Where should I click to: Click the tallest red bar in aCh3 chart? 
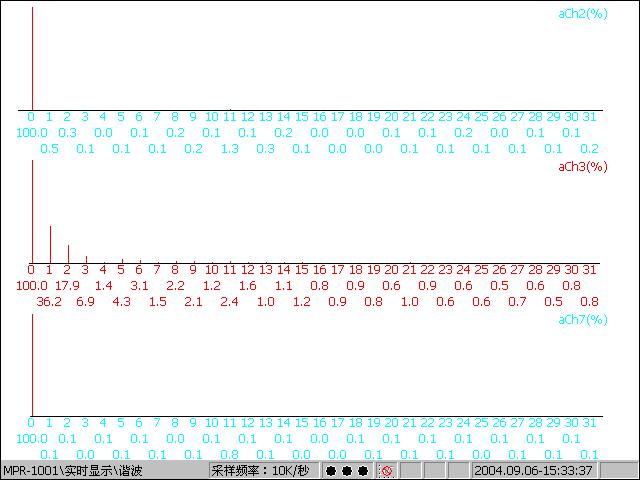point(32,210)
